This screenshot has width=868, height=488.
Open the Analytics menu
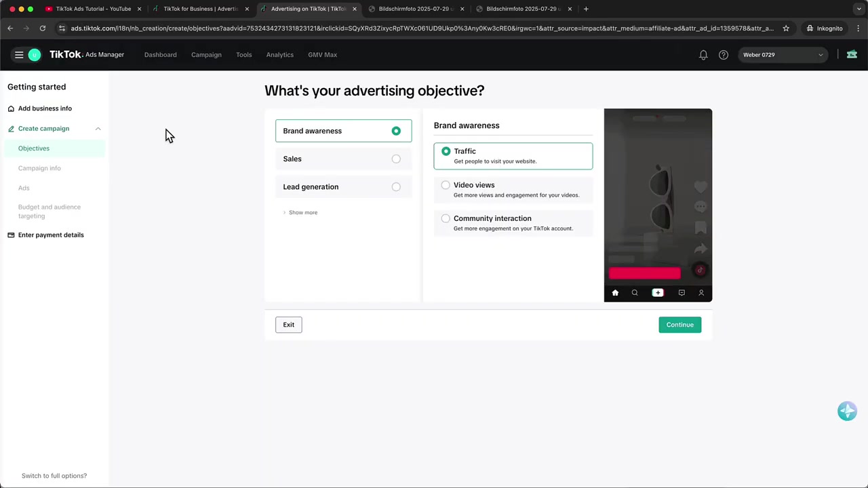[x=279, y=55]
